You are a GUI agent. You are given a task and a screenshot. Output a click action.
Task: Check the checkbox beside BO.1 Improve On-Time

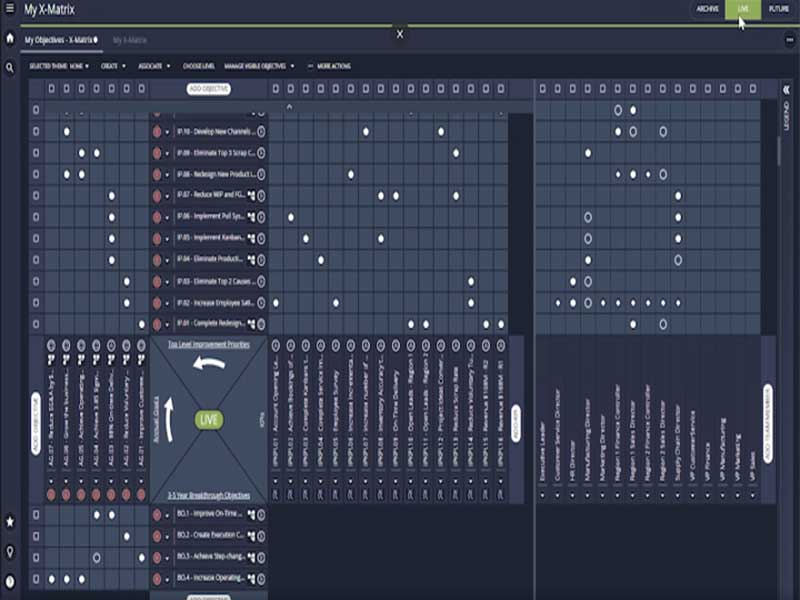pyautogui.click(x=37, y=515)
